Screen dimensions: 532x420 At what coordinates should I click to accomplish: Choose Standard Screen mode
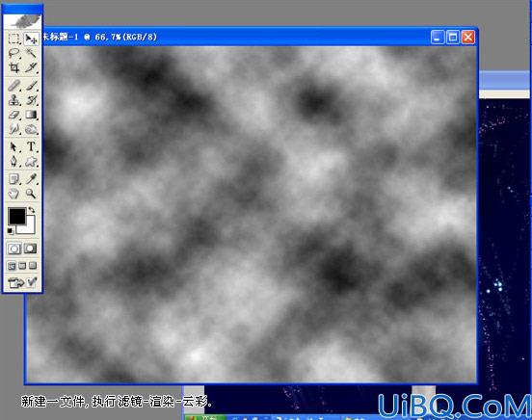pos(12,266)
